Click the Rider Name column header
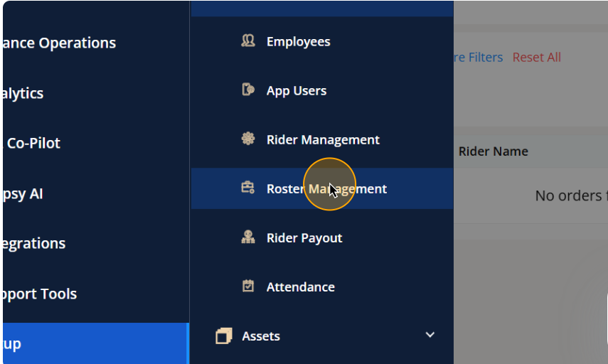This screenshot has height=364, width=608. (x=494, y=151)
